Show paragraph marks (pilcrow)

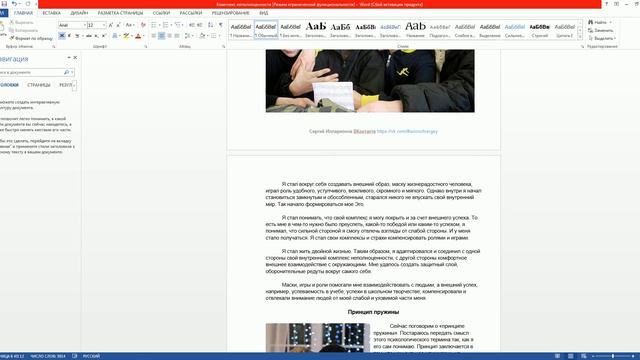click(221, 25)
